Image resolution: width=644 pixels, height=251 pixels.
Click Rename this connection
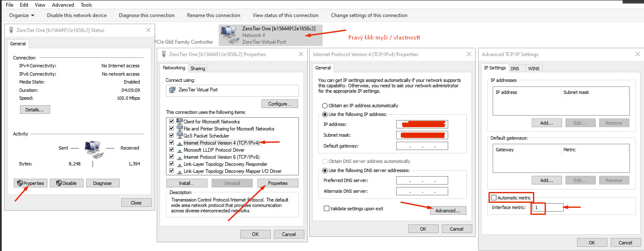(x=214, y=15)
